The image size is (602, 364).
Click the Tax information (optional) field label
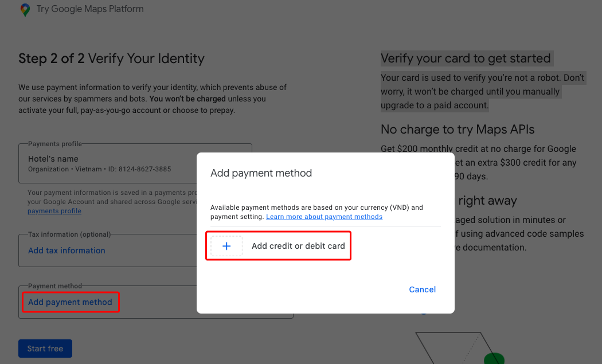[x=69, y=234]
